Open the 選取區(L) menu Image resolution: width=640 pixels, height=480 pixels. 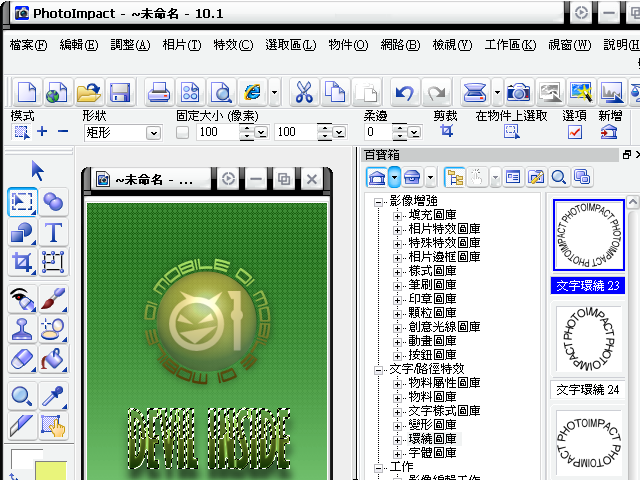291,44
